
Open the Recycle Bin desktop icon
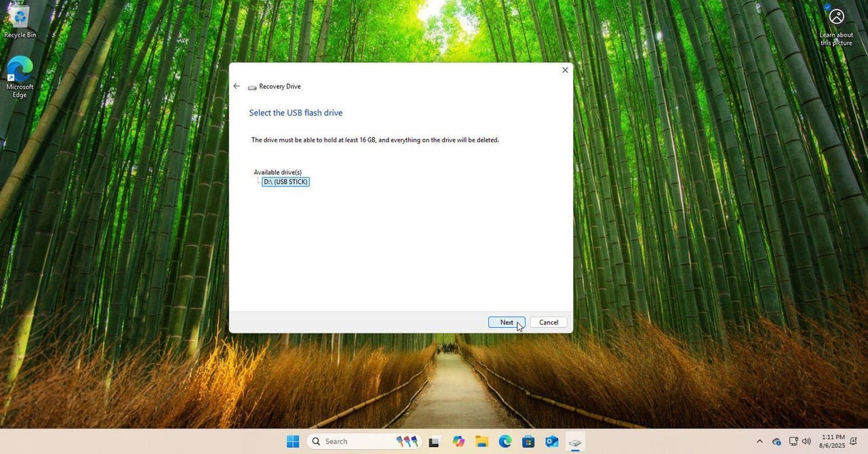pos(20,22)
